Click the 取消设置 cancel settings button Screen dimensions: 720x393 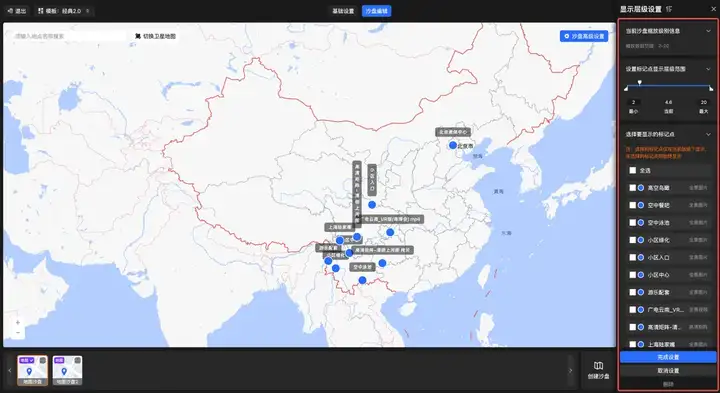pyautogui.click(x=668, y=371)
